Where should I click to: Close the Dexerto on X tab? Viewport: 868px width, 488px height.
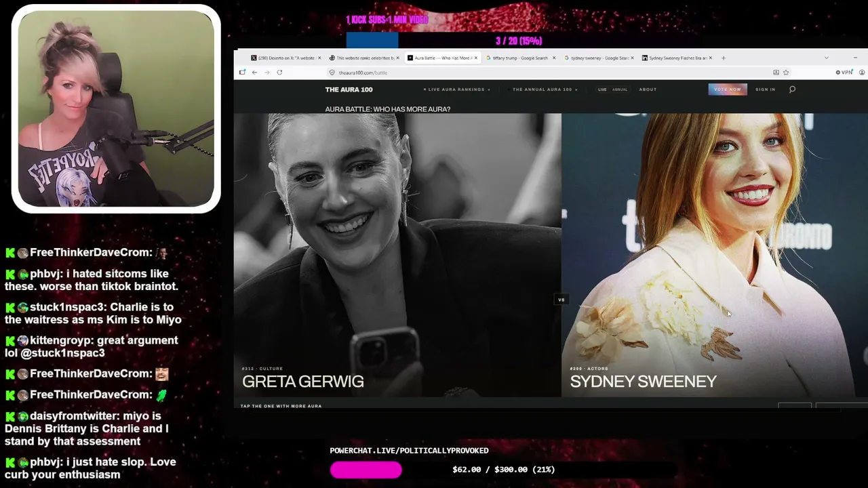pos(319,58)
